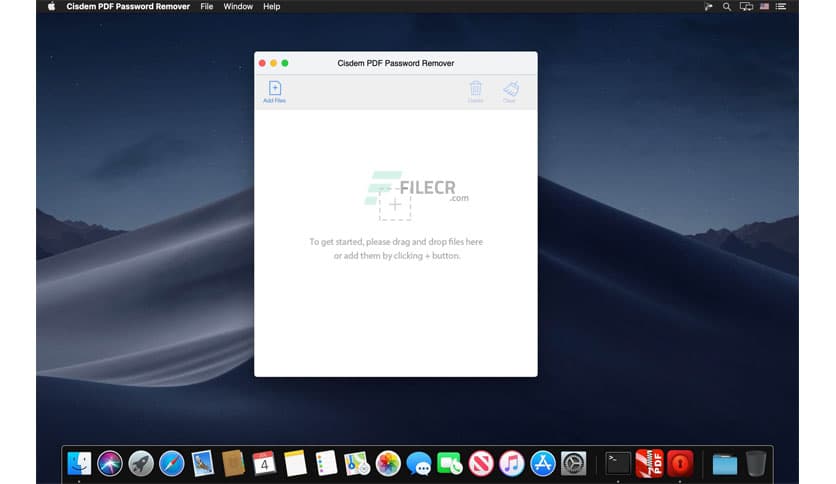Open the screen mirroring displays menu icon
Image resolution: width=836 pixels, height=484 pixels.
click(746, 6)
